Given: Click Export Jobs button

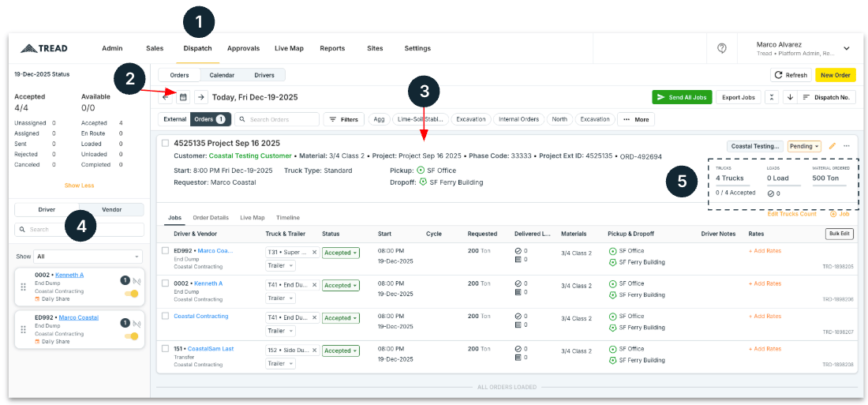Looking at the screenshot, I should click(x=739, y=97).
